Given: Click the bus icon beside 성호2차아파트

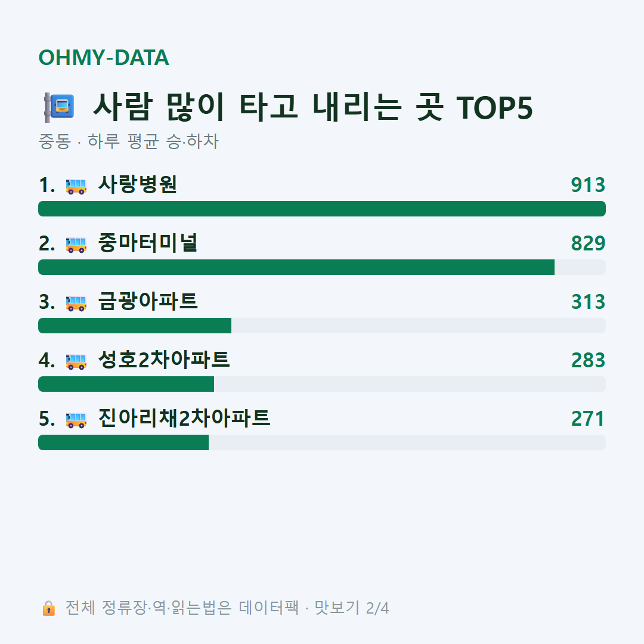Looking at the screenshot, I should click(76, 361).
